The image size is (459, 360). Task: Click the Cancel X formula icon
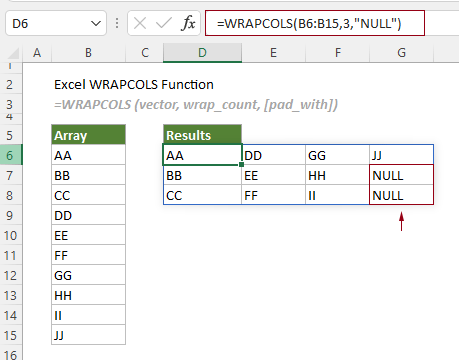140,24
